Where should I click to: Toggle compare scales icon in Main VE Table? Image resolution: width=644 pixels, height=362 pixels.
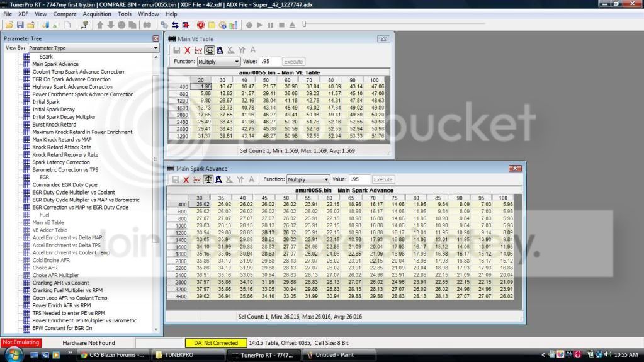point(210,50)
